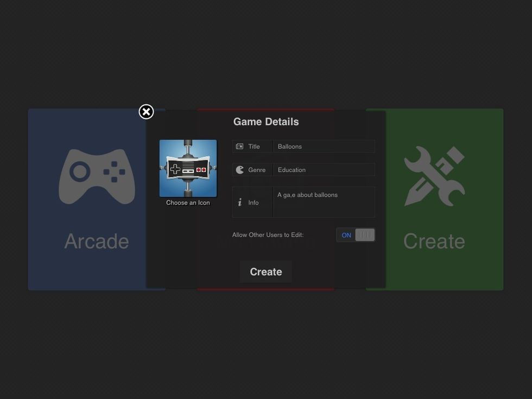
Task: Click the wrench and pencil Create icon
Action: click(434, 176)
